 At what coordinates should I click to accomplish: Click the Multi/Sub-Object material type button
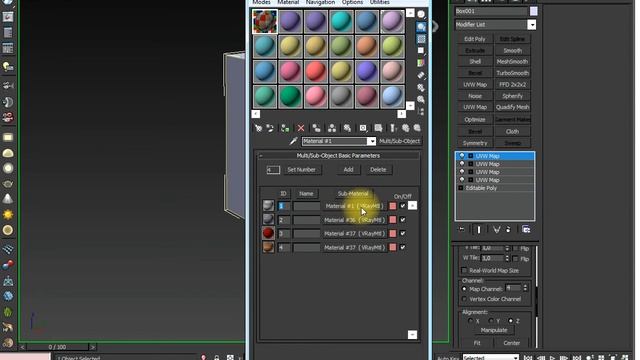pos(400,141)
